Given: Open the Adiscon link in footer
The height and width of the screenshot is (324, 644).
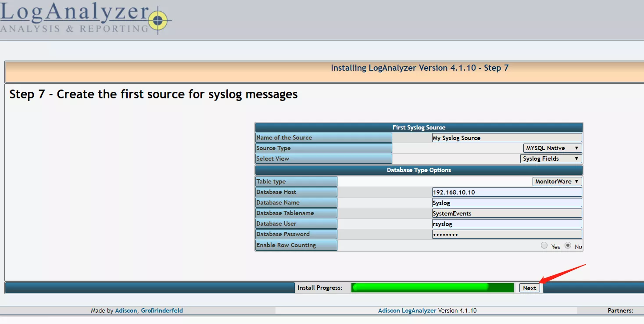Looking at the screenshot, I should point(126,310).
